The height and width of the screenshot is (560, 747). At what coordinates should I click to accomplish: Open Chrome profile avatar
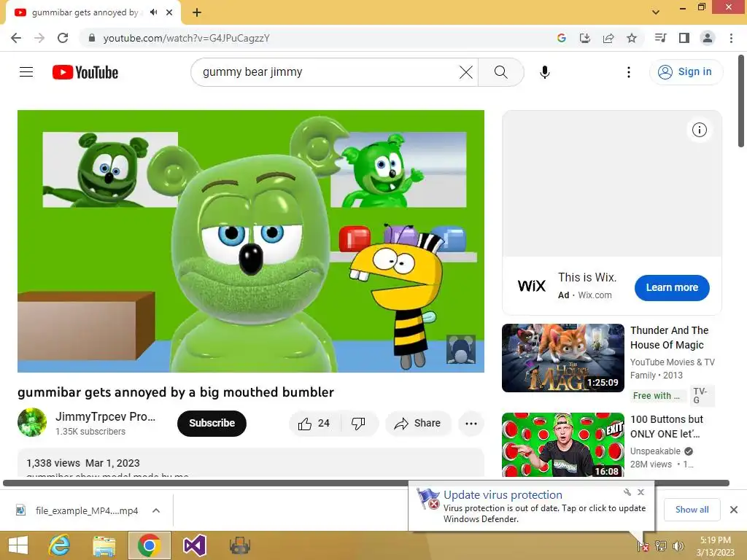(708, 38)
